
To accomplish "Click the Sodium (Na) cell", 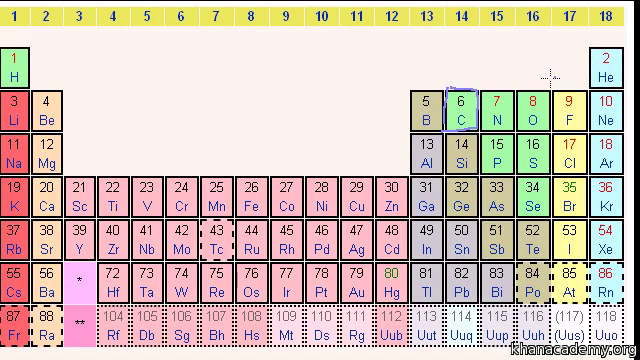I will pos(15,154).
